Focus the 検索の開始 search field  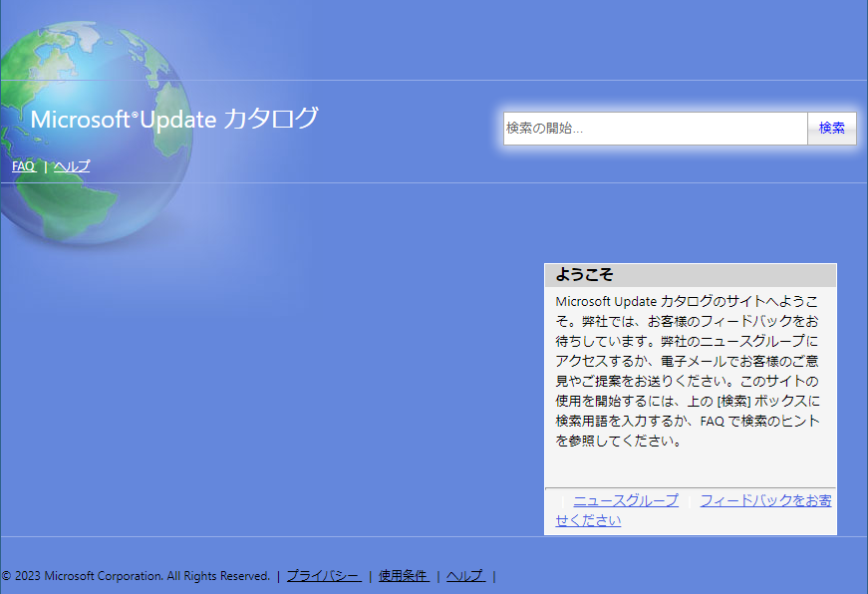click(x=655, y=129)
